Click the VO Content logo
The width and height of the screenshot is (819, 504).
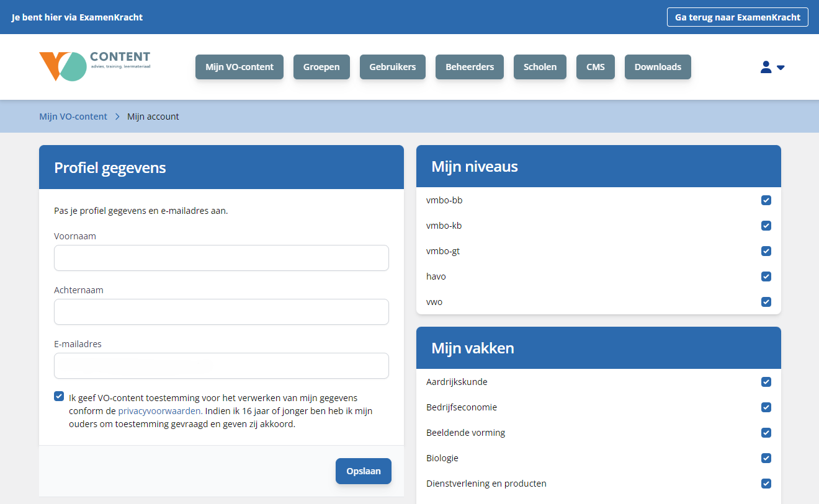[94, 66]
